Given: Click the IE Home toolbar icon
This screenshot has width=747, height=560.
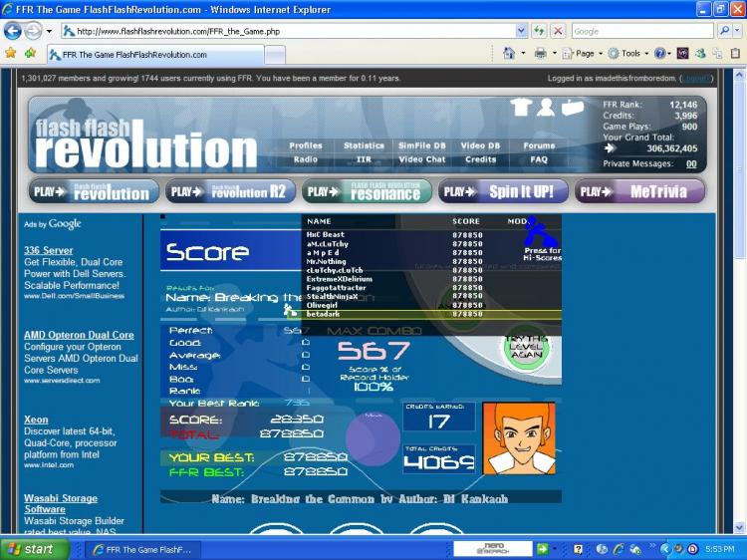Looking at the screenshot, I should [509, 53].
